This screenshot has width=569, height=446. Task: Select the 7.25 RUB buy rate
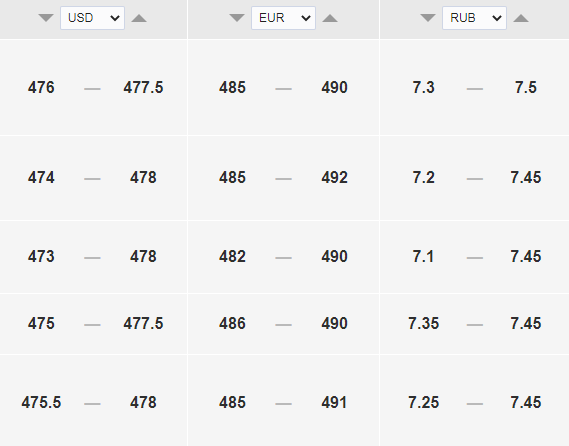pyautogui.click(x=423, y=402)
